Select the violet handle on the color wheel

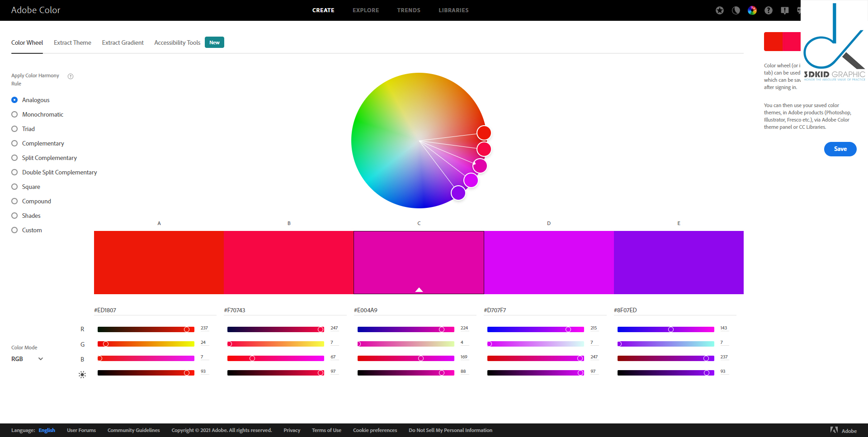point(458,193)
